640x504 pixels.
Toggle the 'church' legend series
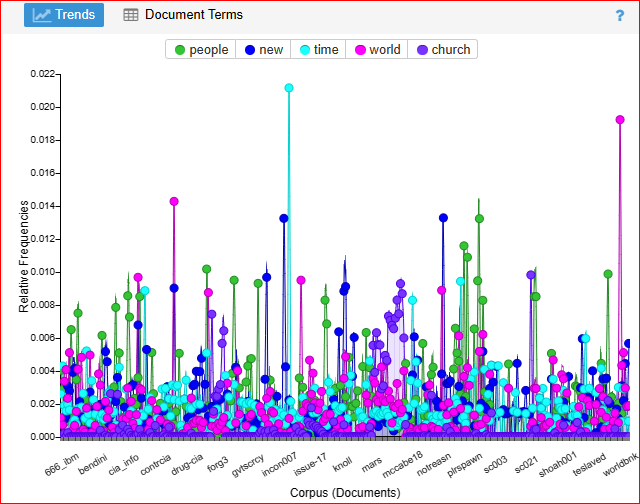pos(443,50)
